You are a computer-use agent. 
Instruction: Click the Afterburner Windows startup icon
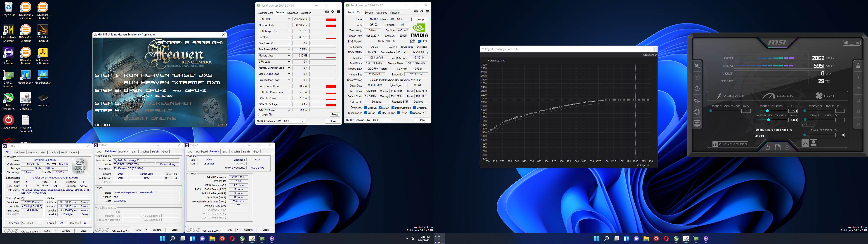coord(846,43)
